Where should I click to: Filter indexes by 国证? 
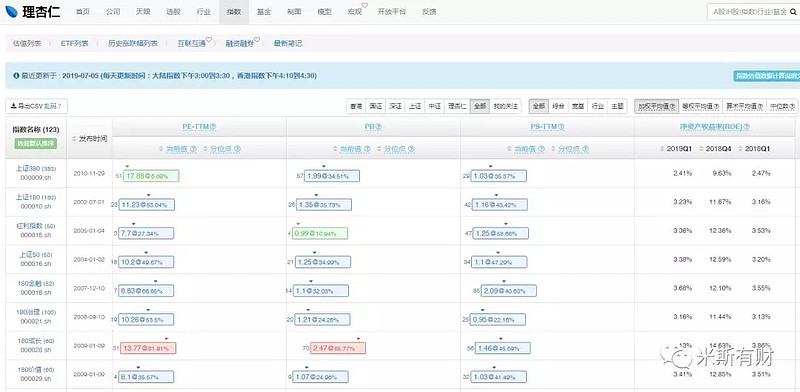tap(376, 106)
